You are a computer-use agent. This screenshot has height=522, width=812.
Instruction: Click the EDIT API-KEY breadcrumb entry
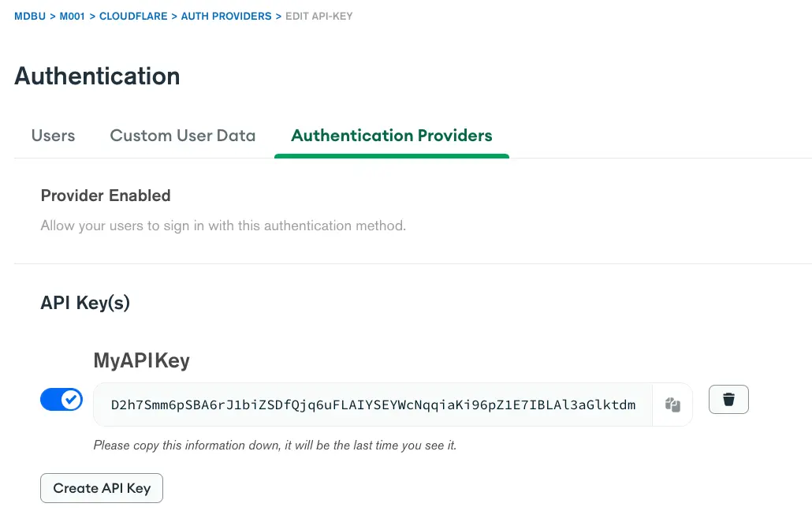pos(318,16)
